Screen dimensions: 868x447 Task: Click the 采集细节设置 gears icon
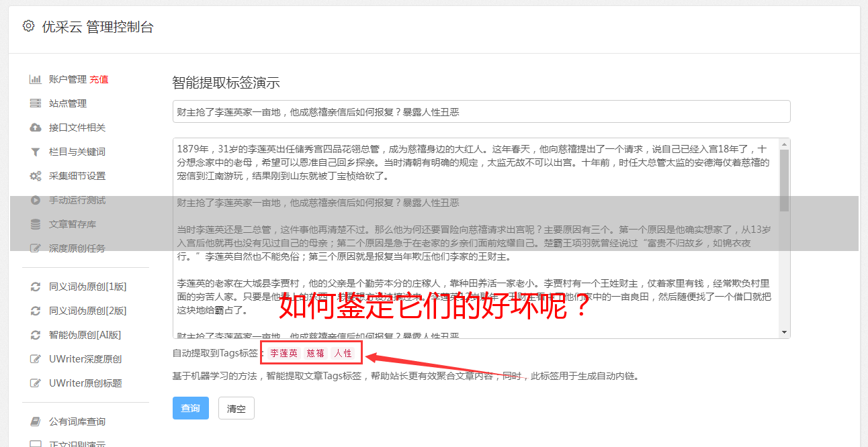pyautogui.click(x=36, y=176)
